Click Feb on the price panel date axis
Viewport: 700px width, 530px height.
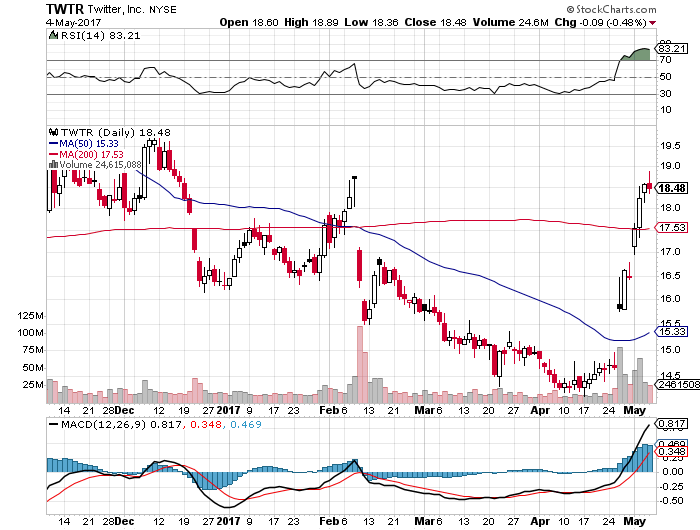(x=329, y=410)
